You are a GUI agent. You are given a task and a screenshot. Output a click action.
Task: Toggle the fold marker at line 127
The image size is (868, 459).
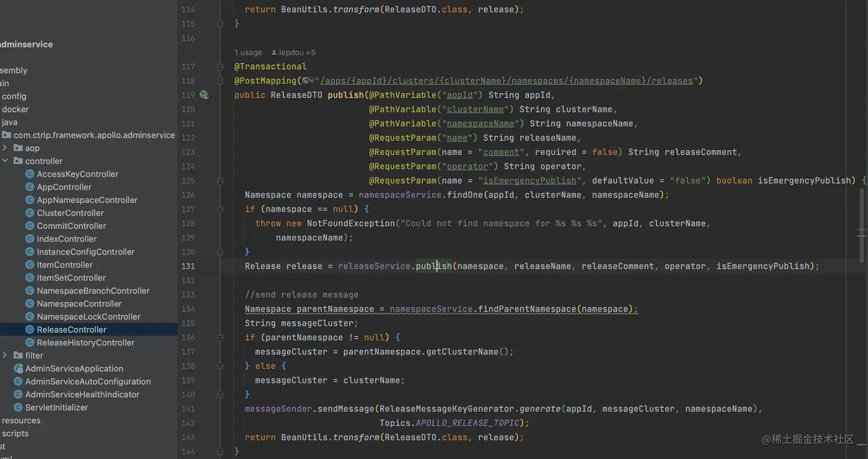220,209
